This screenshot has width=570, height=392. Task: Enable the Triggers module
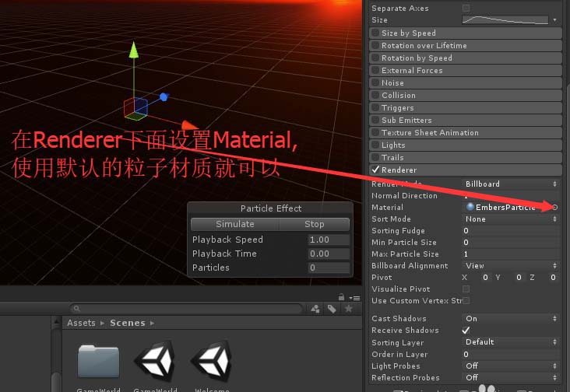(375, 107)
